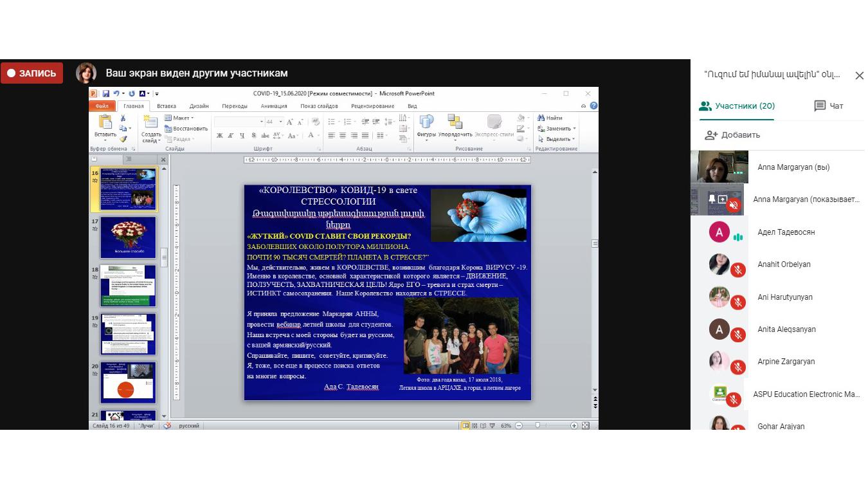This screenshot has height=489, width=868.
Task: Click the Paste (Вставить) clipboard icon
Action: [105, 127]
